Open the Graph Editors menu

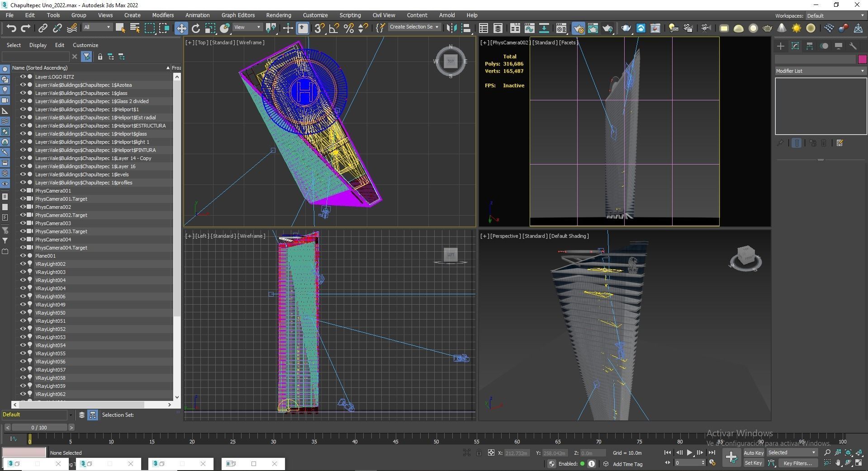point(238,15)
